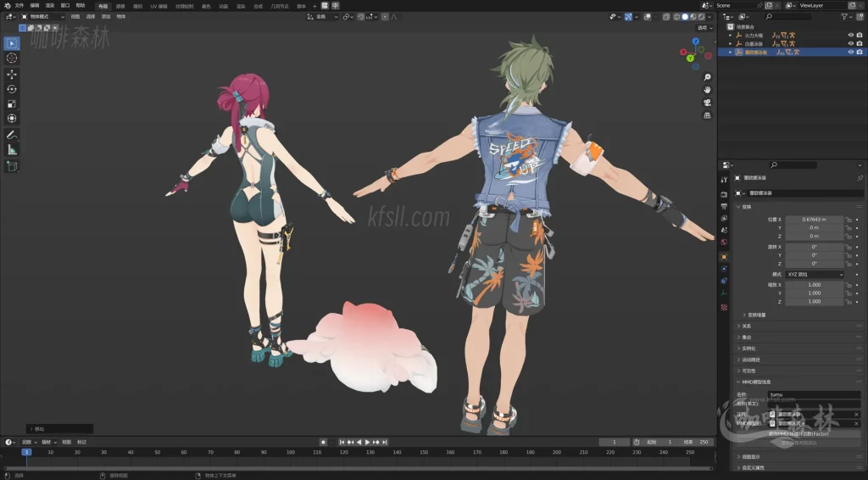868x480 pixels.
Task: Open the View Layer properties tab
Action: pos(724,218)
